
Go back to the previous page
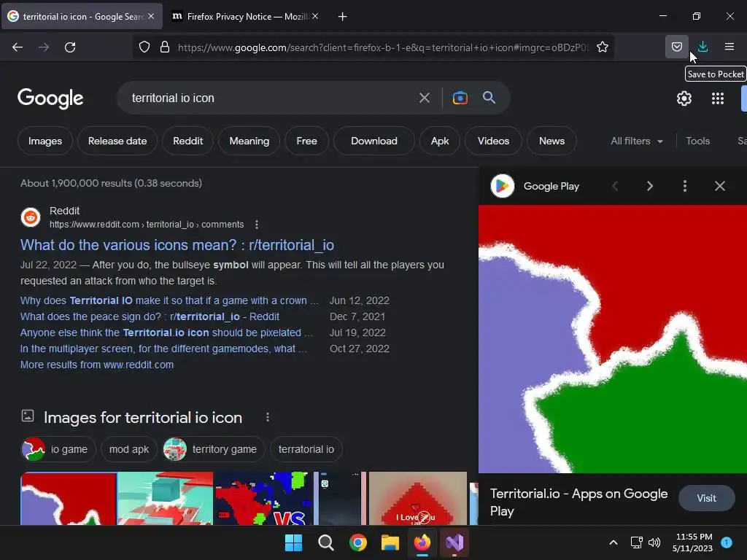click(x=18, y=47)
